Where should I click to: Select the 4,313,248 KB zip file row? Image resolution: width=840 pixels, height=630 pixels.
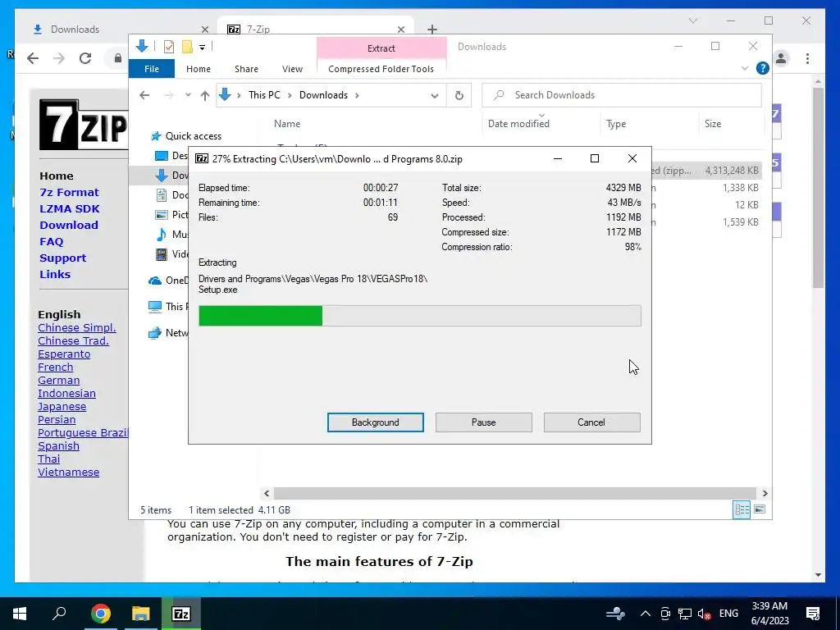point(706,171)
